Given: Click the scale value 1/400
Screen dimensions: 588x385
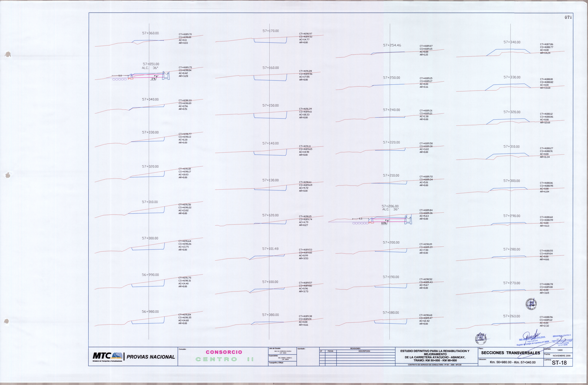Looking at the screenshot, I should (x=560, y=350).
